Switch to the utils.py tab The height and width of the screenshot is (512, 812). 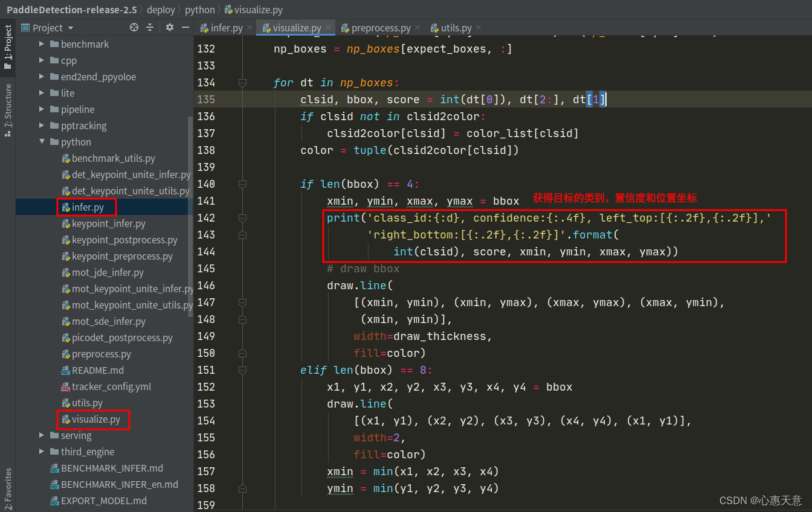click(454, 27)
